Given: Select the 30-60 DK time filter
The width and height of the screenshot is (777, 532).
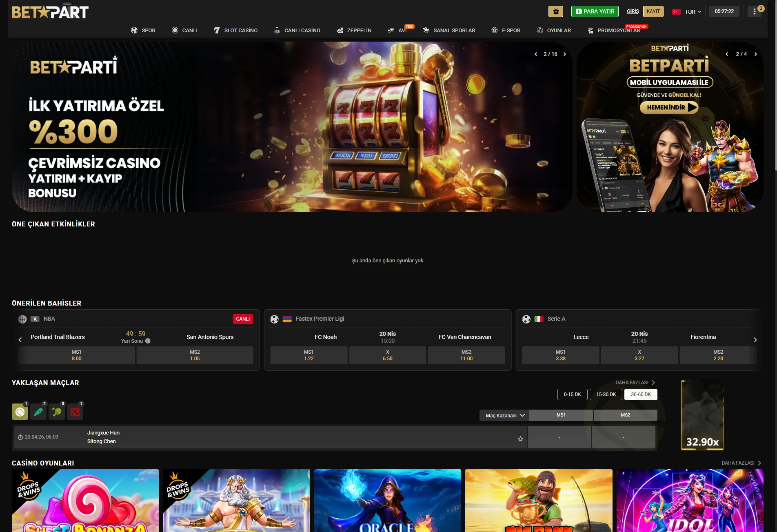Looking at the screenshot, I should point(641,395).
